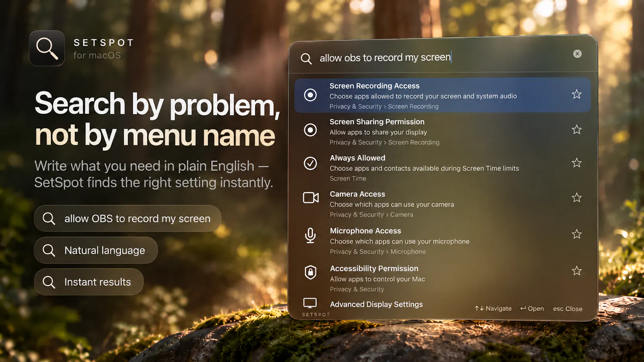Click the Instant results pill
Viewport: 644px width, 362px height.
click(89, 282)
